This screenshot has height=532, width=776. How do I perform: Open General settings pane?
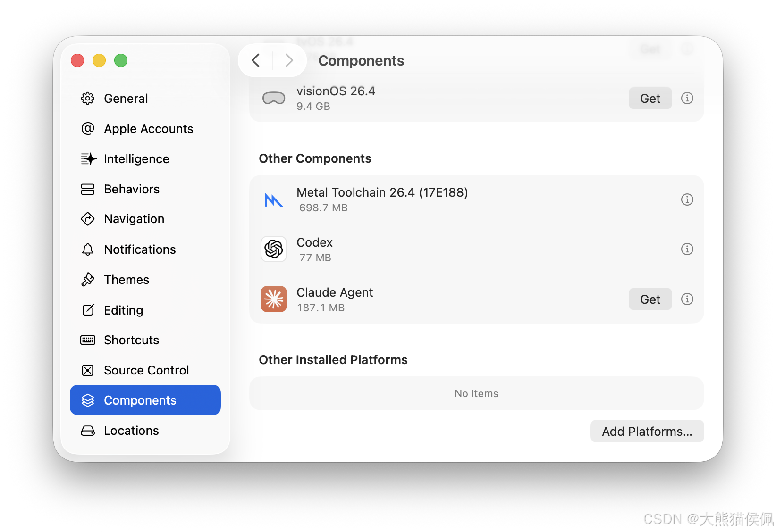click(x=145, y=99)
